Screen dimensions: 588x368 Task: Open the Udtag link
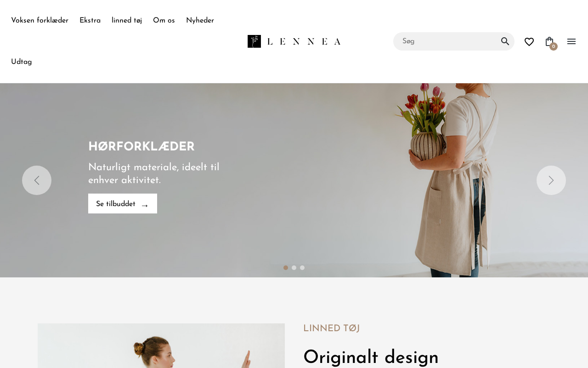pos(22,62)
